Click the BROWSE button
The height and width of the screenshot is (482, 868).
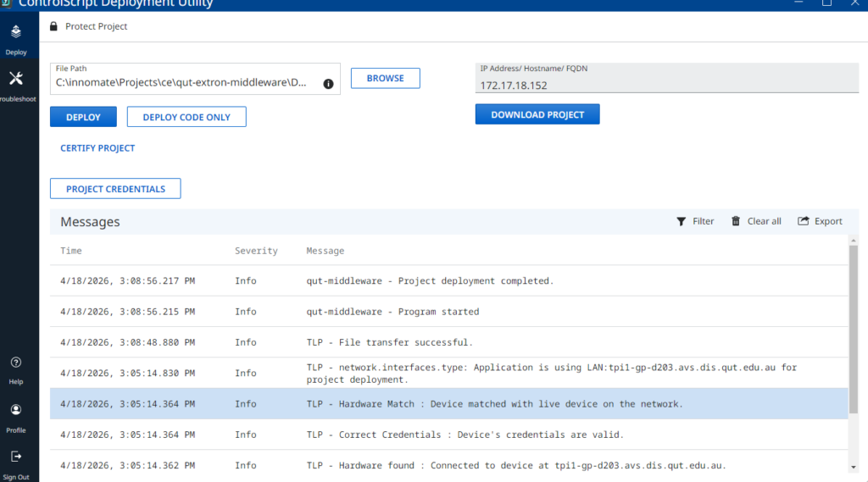(x=385, y=78)
